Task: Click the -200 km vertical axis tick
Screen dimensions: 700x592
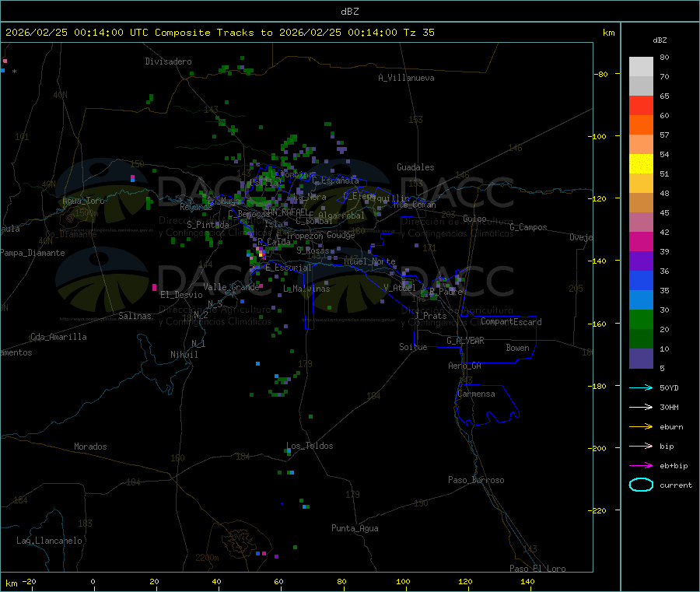Action: coord(599,448)
